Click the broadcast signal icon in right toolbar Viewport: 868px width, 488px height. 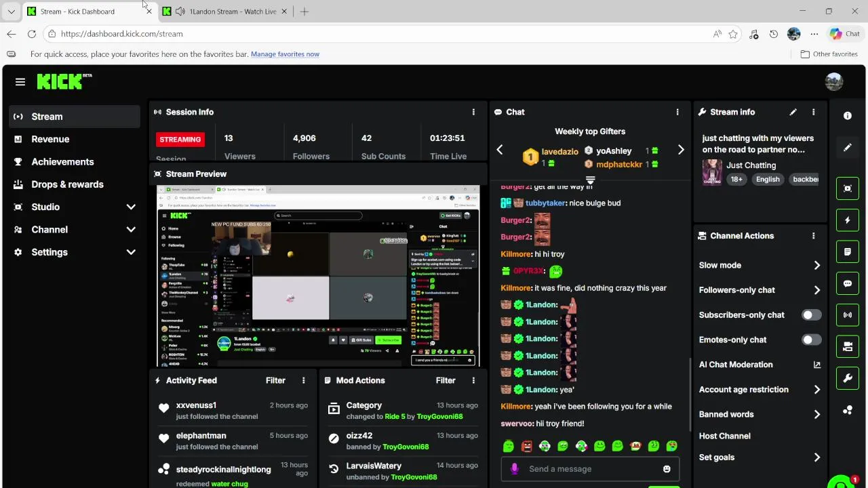pyautogui.click(x=848, y=315)
